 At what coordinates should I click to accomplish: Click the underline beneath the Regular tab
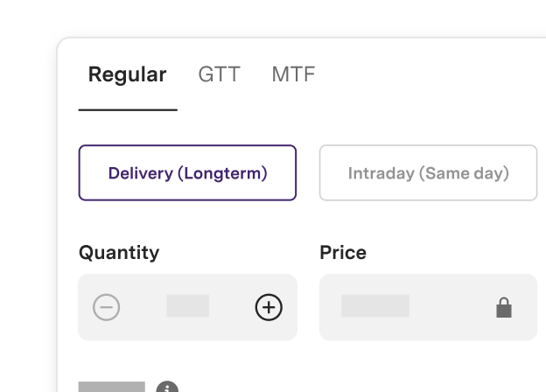[x=128, y=109]
